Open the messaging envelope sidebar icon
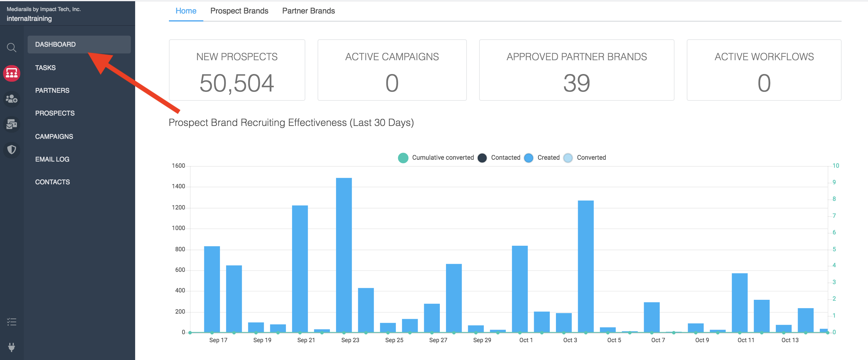The width and height of the screenshot is (868, 360). (x=11, y=124)
